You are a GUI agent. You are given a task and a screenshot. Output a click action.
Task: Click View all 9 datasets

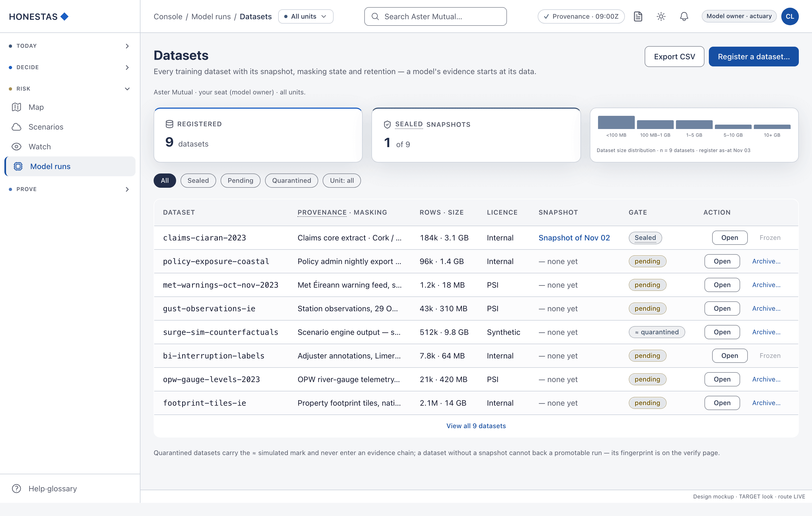point(476,425)
